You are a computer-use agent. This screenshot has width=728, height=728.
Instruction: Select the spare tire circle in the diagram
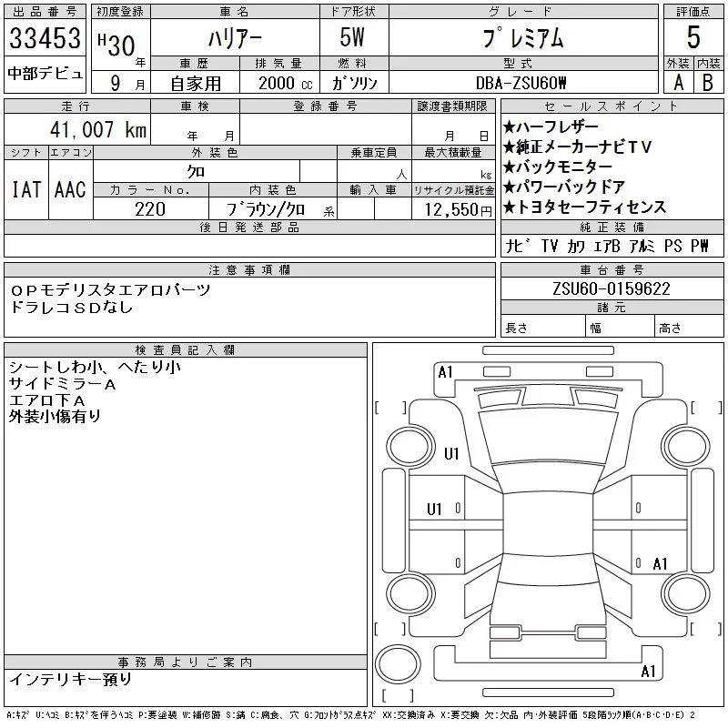(398, 664)
